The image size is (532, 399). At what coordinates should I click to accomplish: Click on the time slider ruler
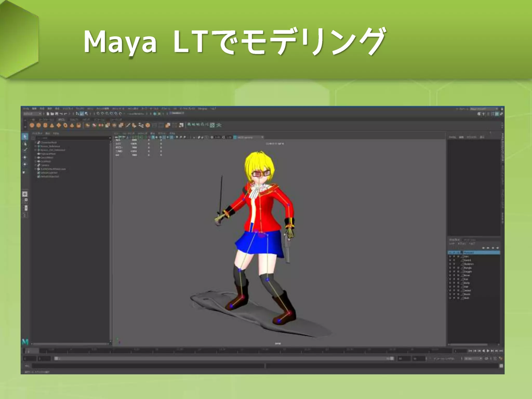[238, 351]
